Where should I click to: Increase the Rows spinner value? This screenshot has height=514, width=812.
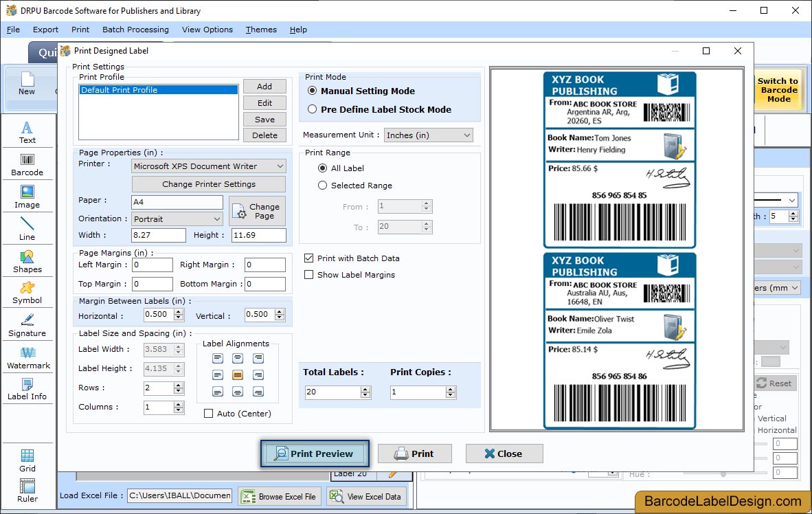179,385
